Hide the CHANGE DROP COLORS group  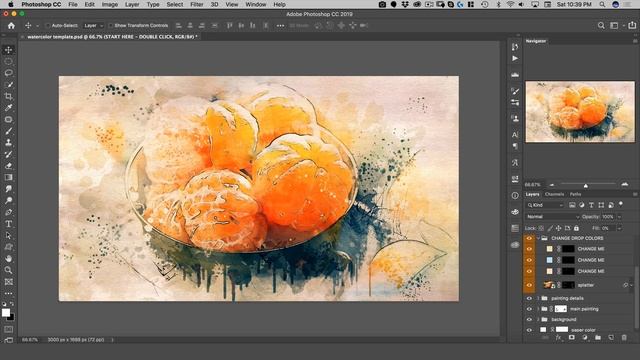(x=529, y=238)
